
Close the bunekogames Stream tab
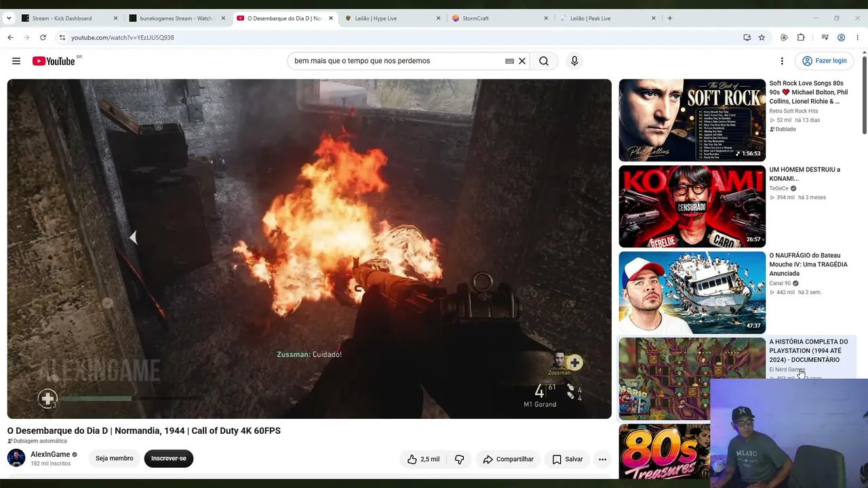coord(223,18)
